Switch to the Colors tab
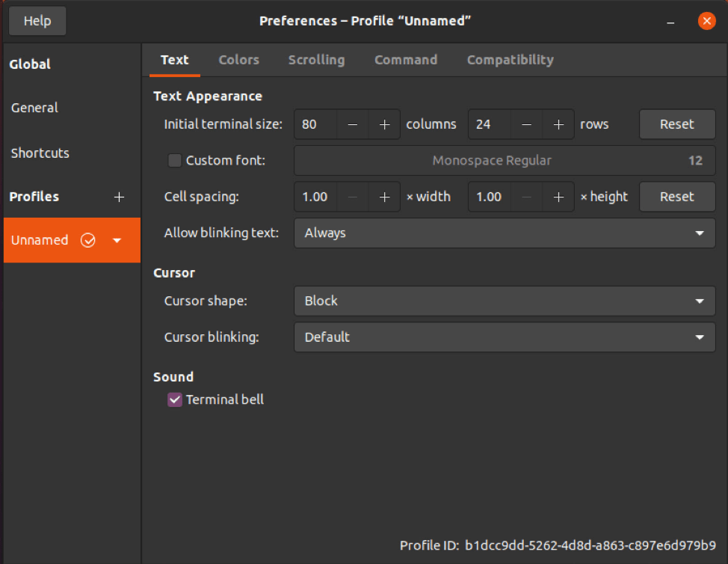This screenshot has height=564, width=728. 238,60
